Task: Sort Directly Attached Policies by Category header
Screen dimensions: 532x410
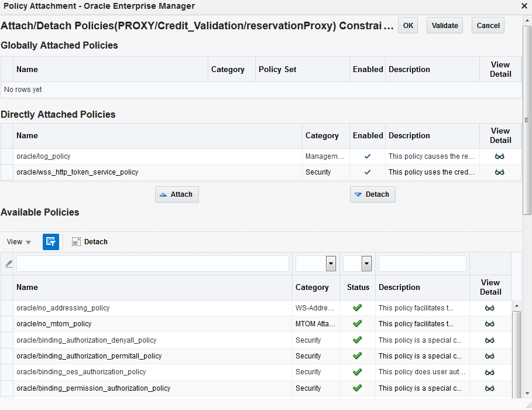Action: point(326,135)
